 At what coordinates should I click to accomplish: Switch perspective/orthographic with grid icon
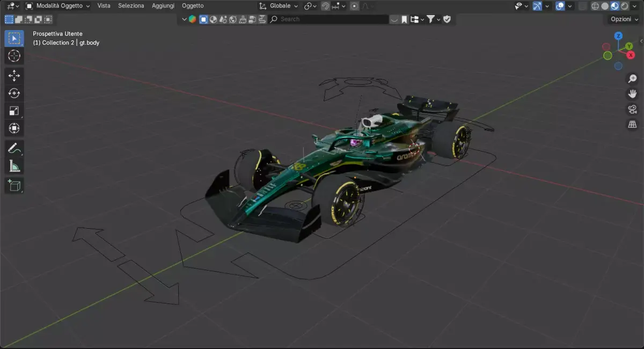[632, 125]
